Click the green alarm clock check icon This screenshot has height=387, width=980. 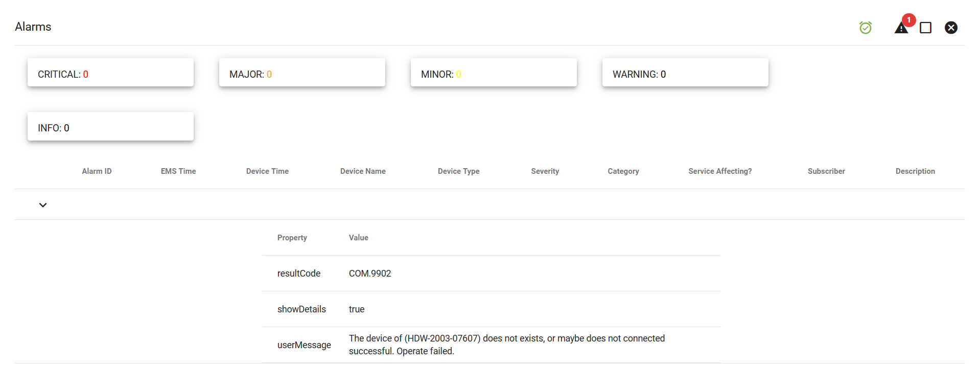(865, 27)
